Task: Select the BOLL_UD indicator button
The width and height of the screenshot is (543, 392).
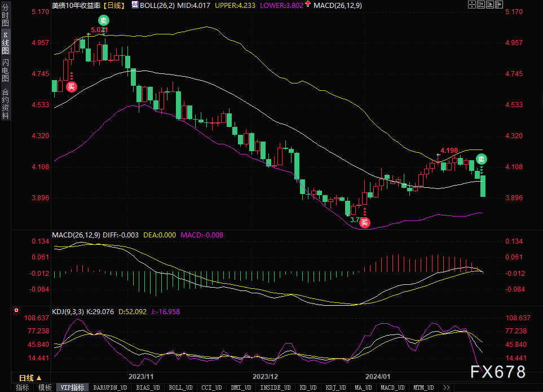Action: (x=180, y=387)
